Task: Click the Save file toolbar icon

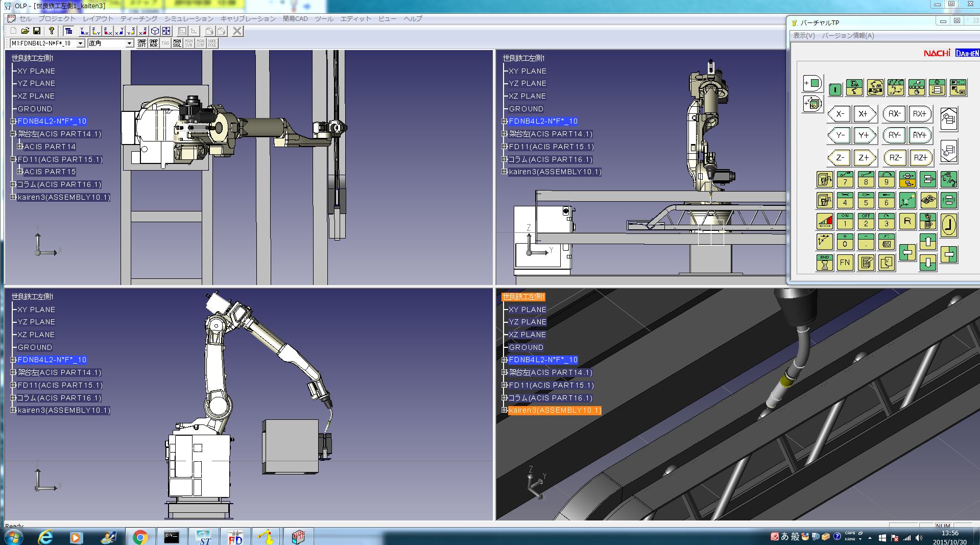Action: point(36,31)
